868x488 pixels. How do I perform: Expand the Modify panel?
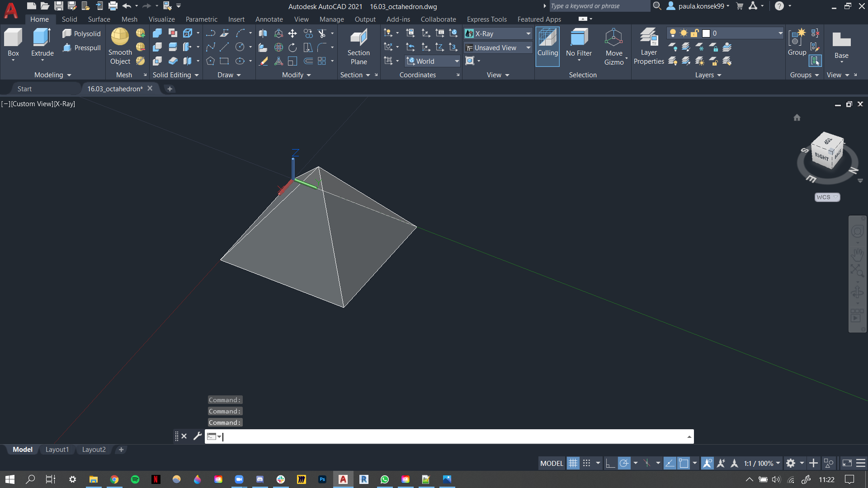297,75
